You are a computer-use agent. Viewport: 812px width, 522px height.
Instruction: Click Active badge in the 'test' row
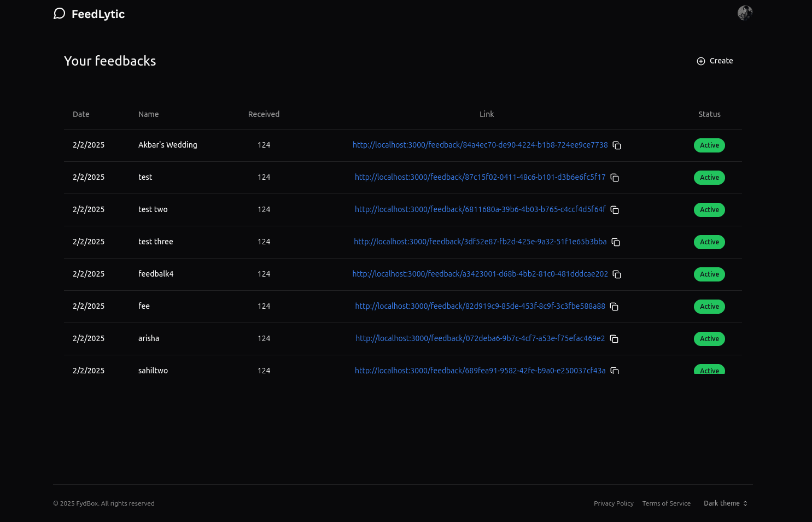click(x=709, y=178)
